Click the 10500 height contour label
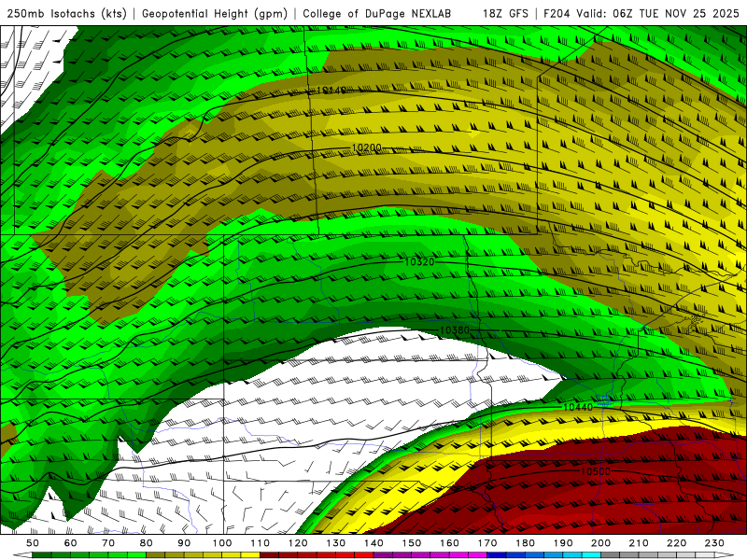747x560 pixels. 596,471
